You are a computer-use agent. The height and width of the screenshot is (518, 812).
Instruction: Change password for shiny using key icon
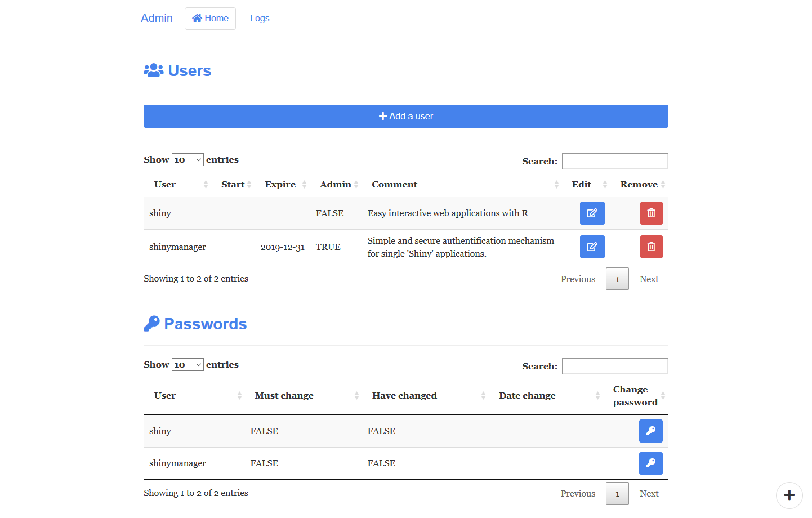click(650, 431)
